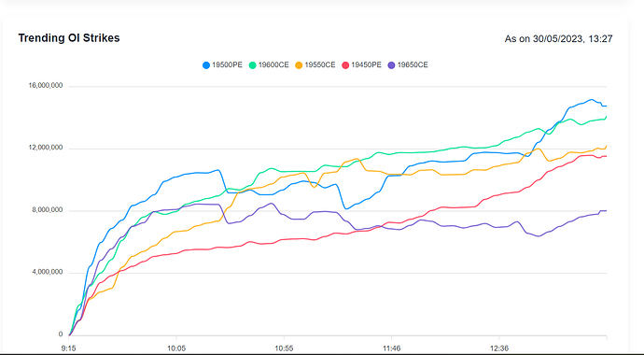Viewport: 644px width, 355px height.
Task: Toggle the 19450PE legend series
Action: tap(362, 64)
